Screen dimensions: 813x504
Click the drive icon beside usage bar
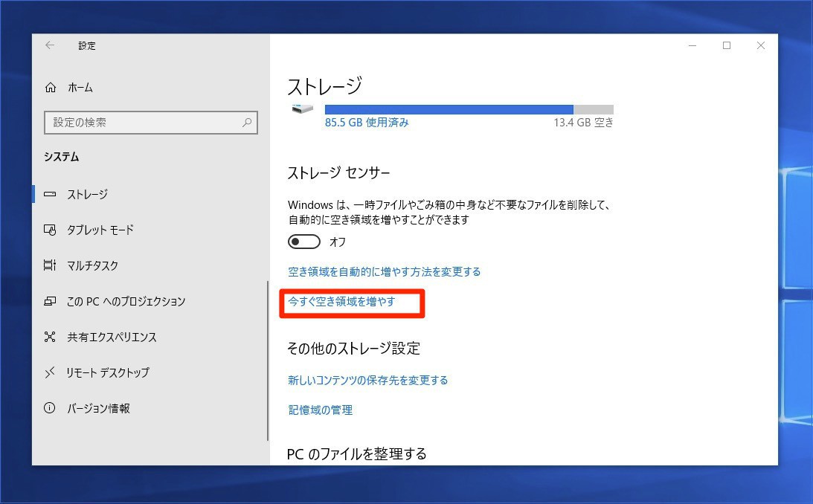302,109
